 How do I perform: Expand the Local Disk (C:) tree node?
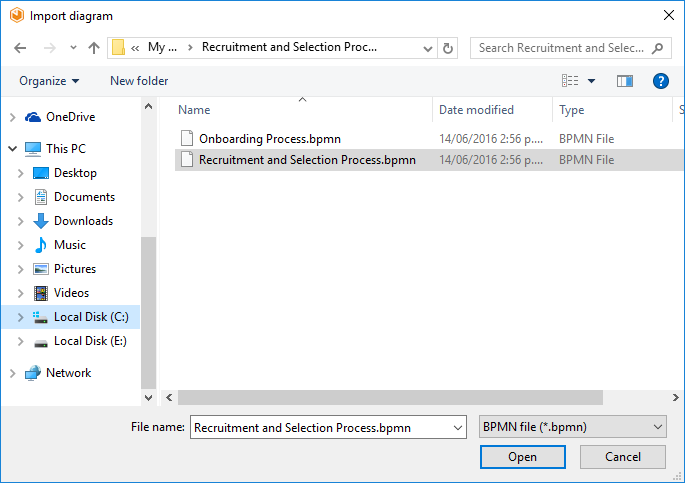pos(20,317)
